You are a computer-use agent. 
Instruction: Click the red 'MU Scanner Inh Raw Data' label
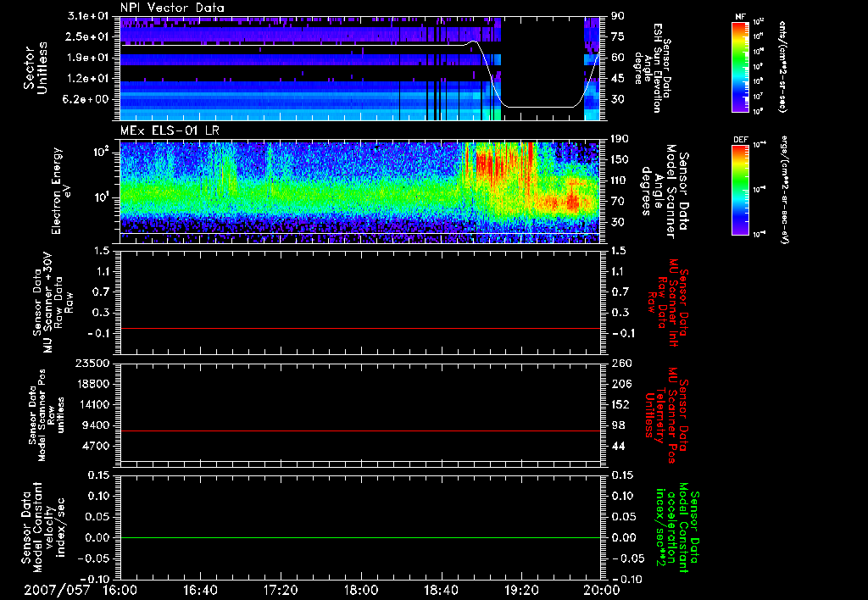pos(667,303)
